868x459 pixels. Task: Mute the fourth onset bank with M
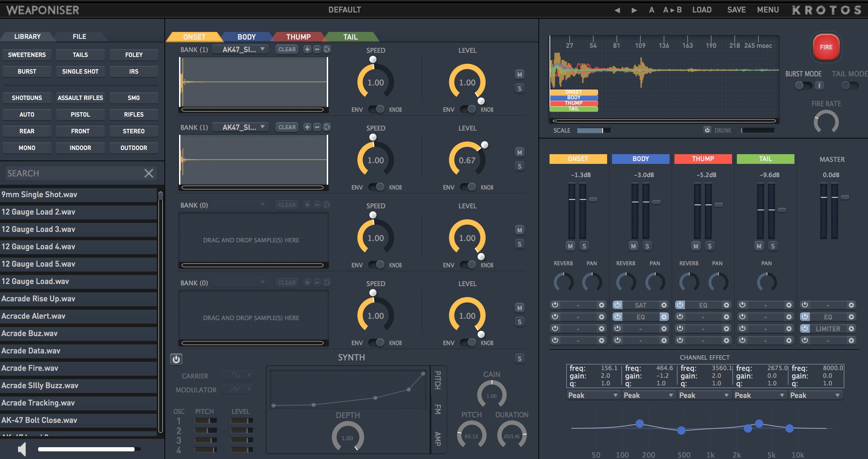(519, 308)
